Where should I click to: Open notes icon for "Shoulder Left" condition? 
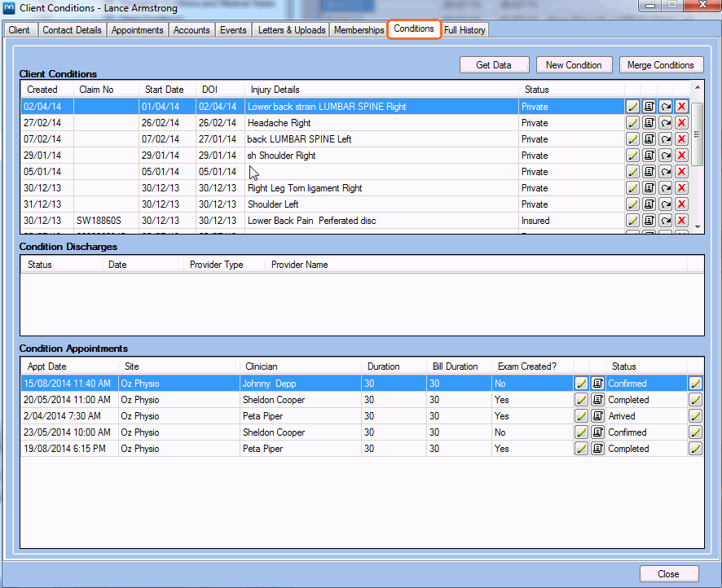(649, 204)
